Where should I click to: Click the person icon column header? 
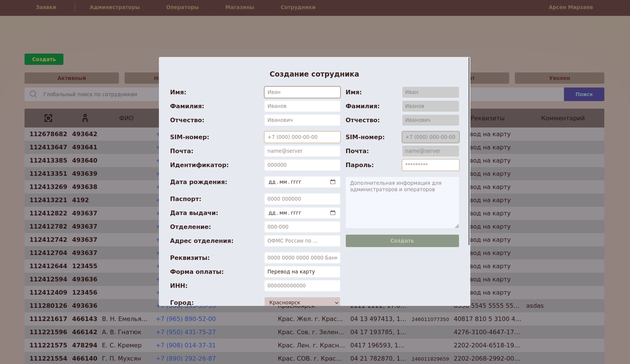click(85, 118)
